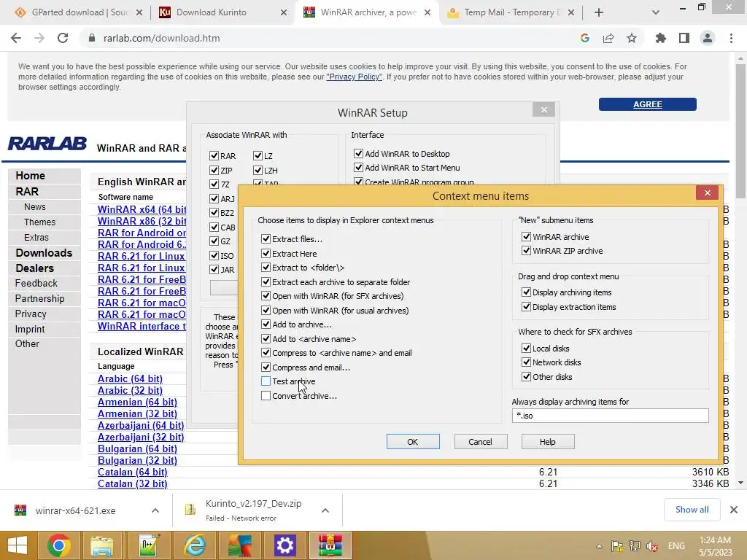
Task: Close the GParted download tab
Action: (x=139, y=12)
